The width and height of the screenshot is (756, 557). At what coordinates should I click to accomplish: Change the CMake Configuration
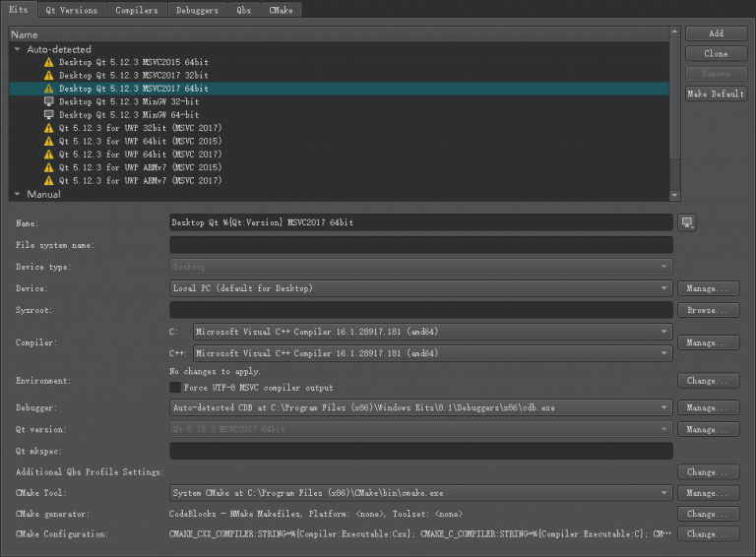(709, 533)
